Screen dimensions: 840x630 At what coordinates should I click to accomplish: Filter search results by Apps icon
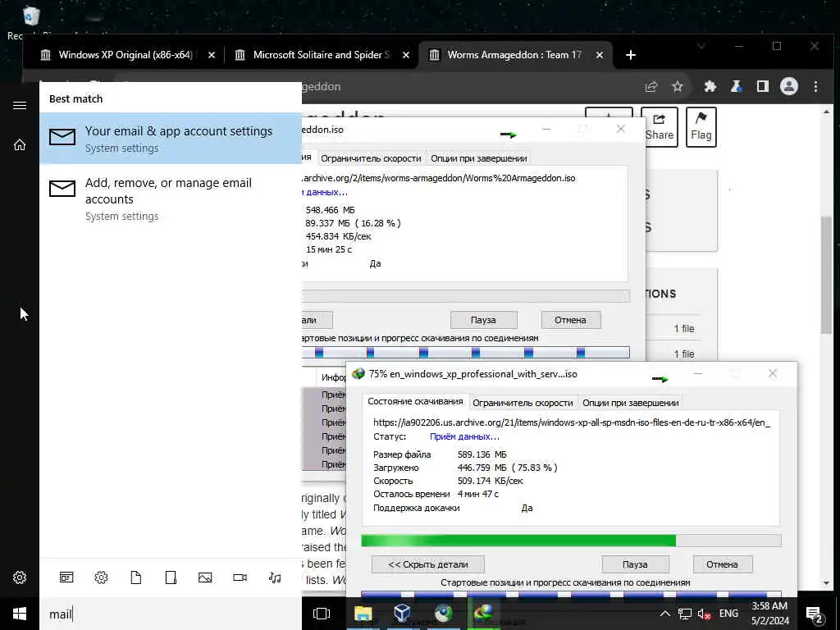[x=66, y=577]
